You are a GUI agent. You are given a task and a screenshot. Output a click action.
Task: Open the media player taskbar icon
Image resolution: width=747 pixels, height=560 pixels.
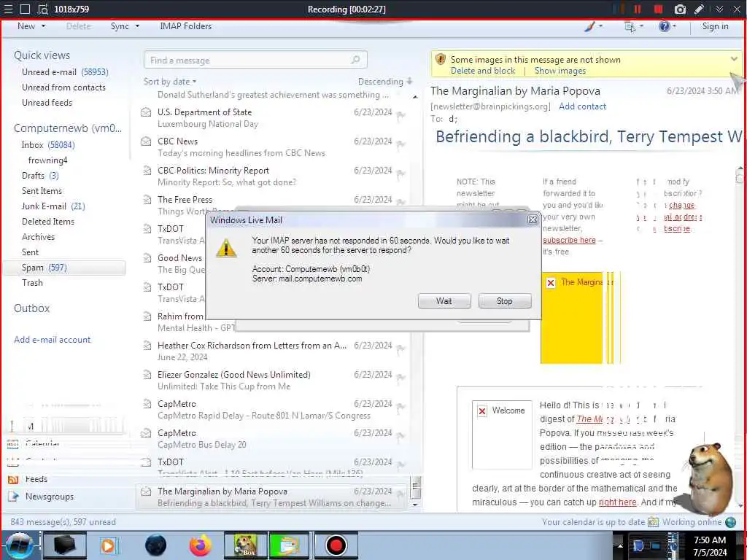pyautogui.click(x=108, y=545)
